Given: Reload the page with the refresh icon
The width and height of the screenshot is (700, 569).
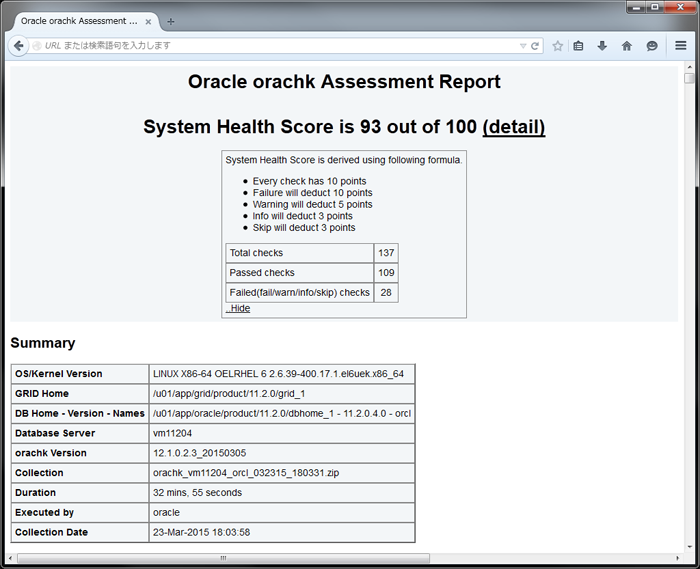Looking at the screenshot, I should 535,46.
